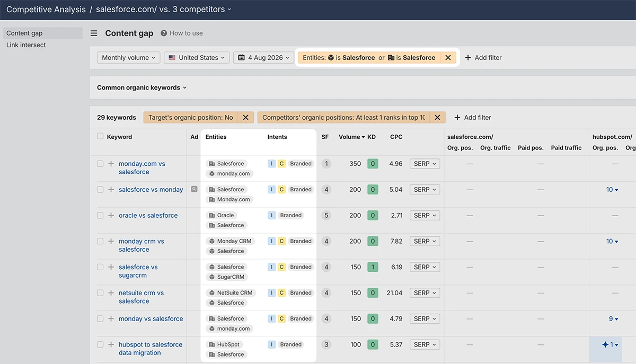Open the monday.com vs salesforce keyword link
The image size is (636, 364).
click(x=142, y=168)
